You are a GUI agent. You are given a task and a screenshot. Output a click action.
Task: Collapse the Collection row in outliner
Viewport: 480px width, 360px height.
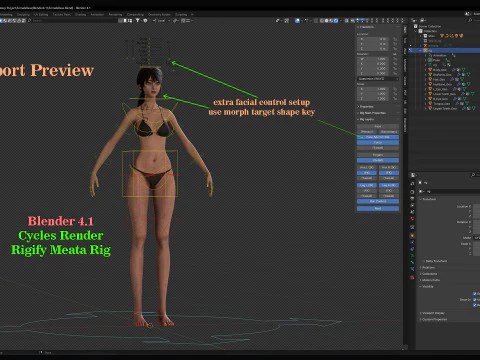coord(415,31)
